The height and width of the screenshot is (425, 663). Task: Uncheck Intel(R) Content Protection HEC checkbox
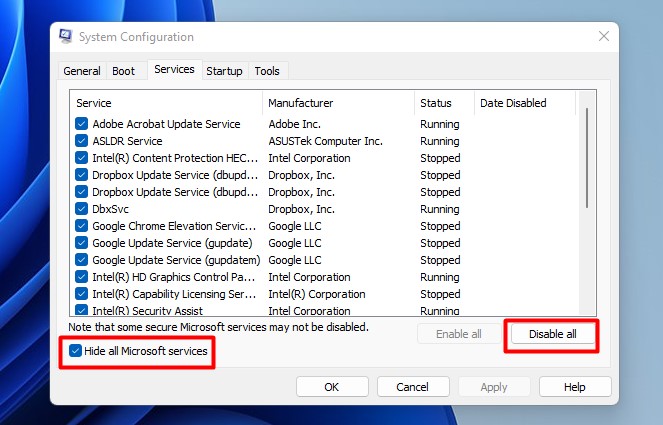click(x=81, y=158)
